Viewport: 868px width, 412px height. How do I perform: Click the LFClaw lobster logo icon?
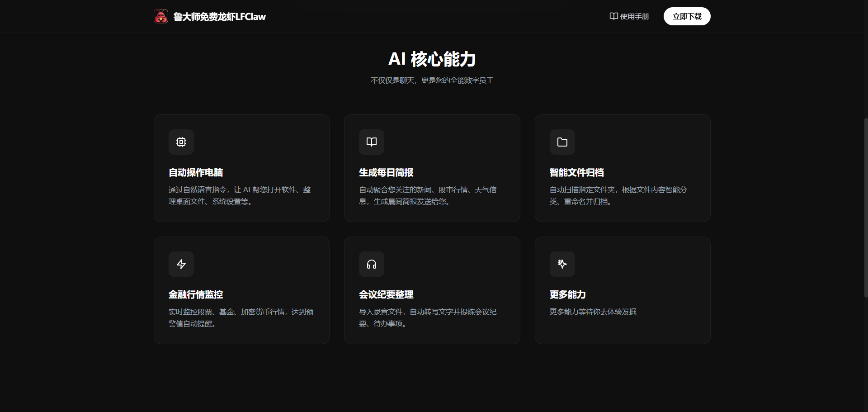161,16
